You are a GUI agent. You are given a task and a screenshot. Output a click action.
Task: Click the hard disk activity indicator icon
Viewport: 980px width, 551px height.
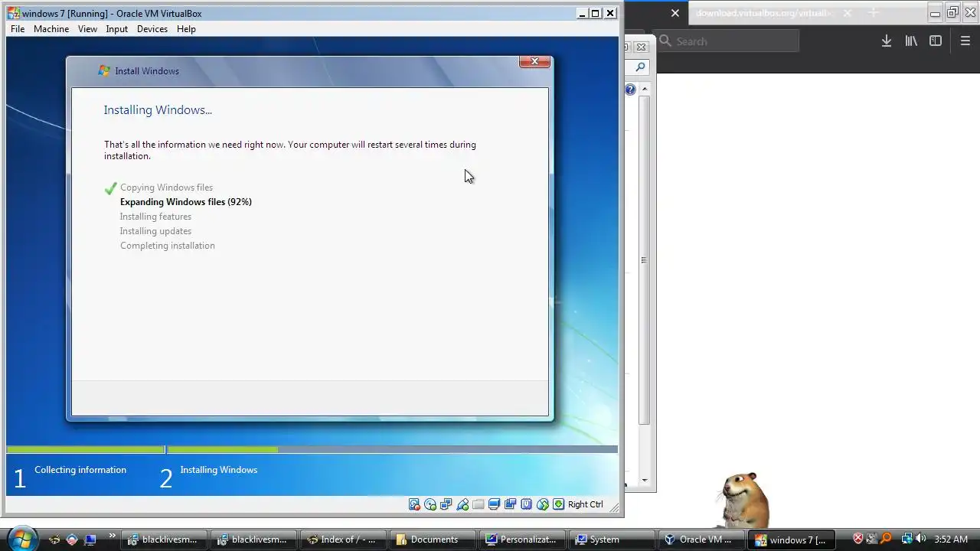point(414,504)
